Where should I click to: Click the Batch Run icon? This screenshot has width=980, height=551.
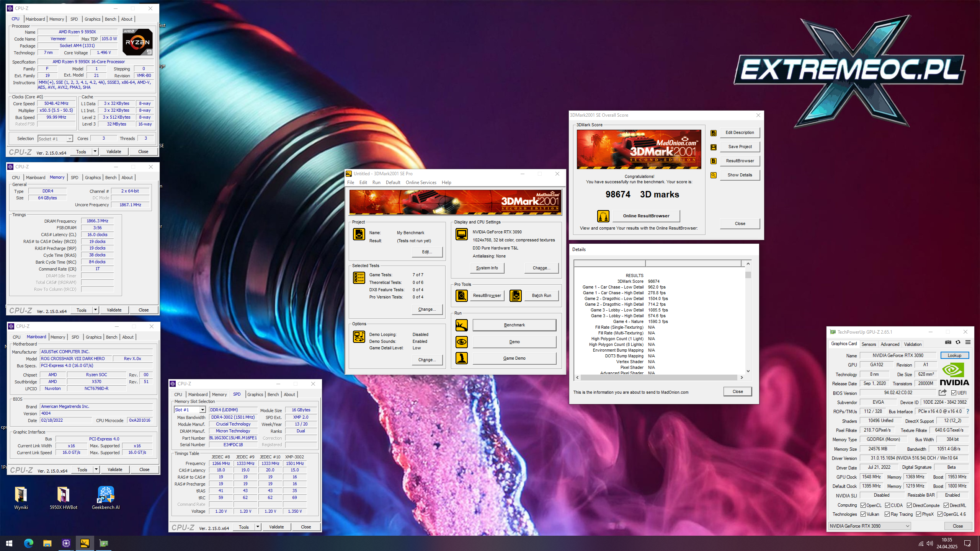[x=516, y=296]
